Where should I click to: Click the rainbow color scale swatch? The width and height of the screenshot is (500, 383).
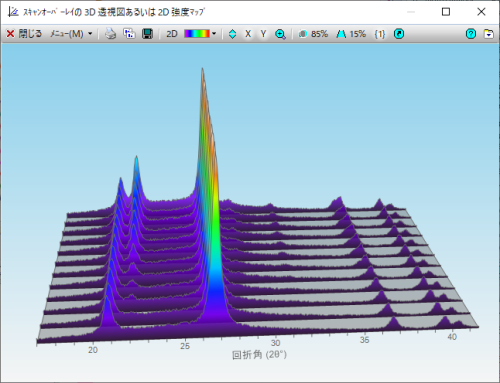point(197,34)
